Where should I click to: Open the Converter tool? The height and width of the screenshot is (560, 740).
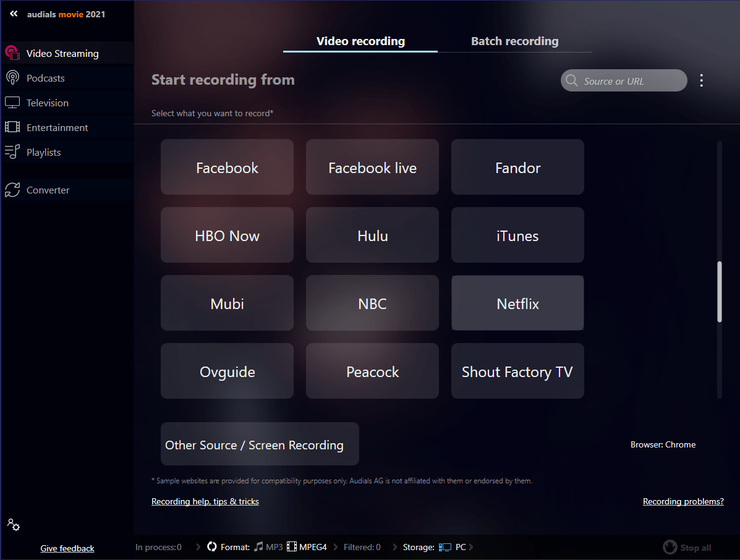point(46,190)
